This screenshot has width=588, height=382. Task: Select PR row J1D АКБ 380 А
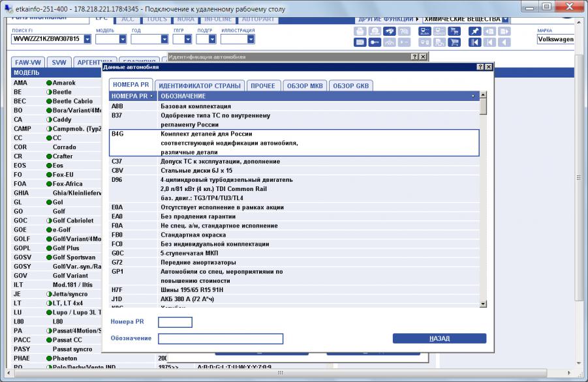point(294,299)
